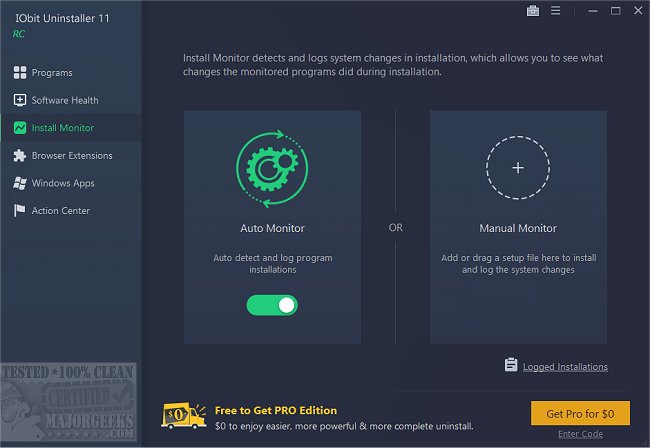Viewport: 650px width, 448px height.
Task: Click the Install Monitor chart icon
Action: (x=19, y=128)
